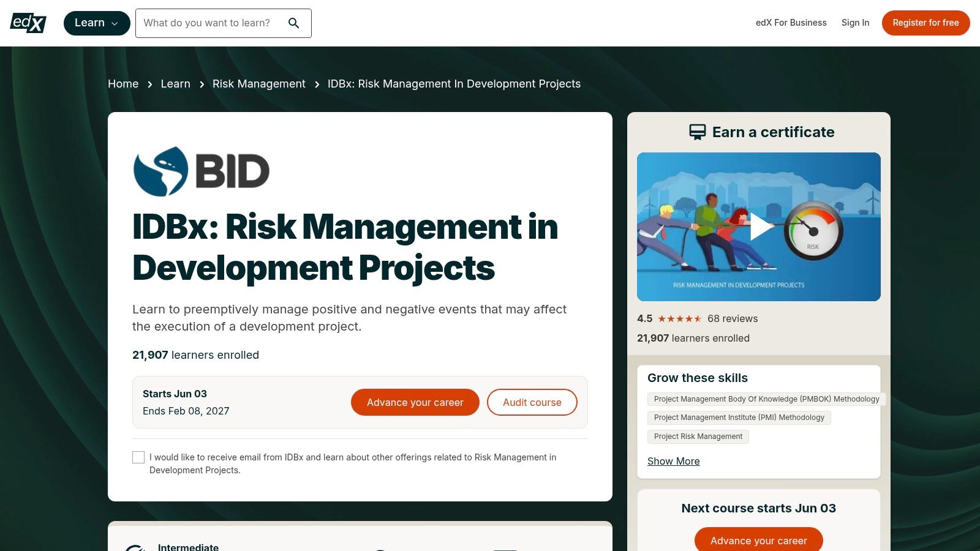The height and width of the screenshot is (551, 980).
Task: Click Audit course button
Action: [532, 402]
